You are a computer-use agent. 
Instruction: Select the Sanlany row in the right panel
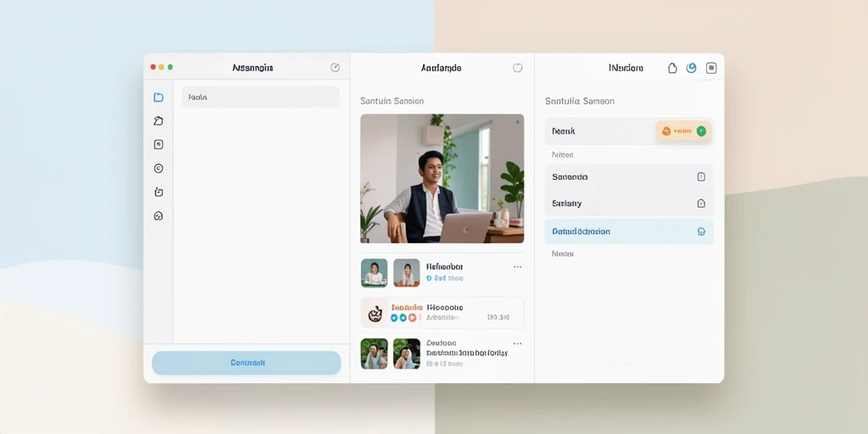click(630, 203)
